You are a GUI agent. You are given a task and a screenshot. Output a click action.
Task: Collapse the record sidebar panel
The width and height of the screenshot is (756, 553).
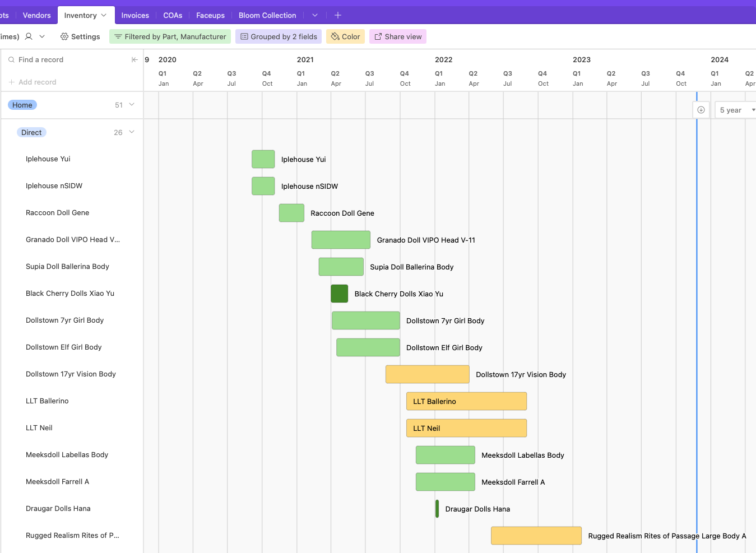coord(134,59)
